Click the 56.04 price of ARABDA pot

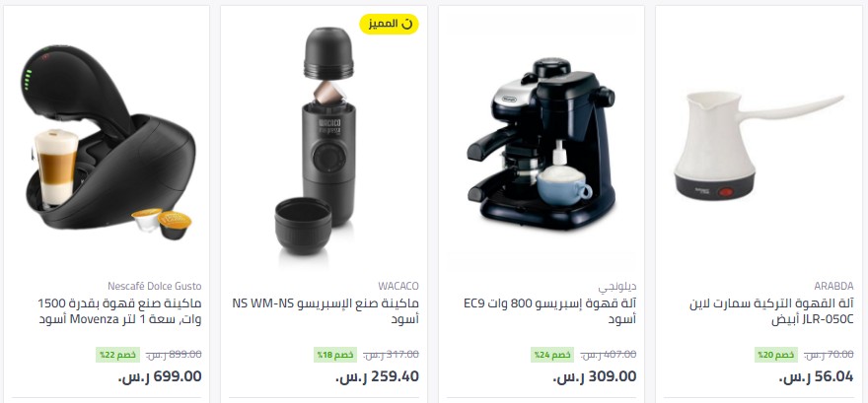(816, 377)
